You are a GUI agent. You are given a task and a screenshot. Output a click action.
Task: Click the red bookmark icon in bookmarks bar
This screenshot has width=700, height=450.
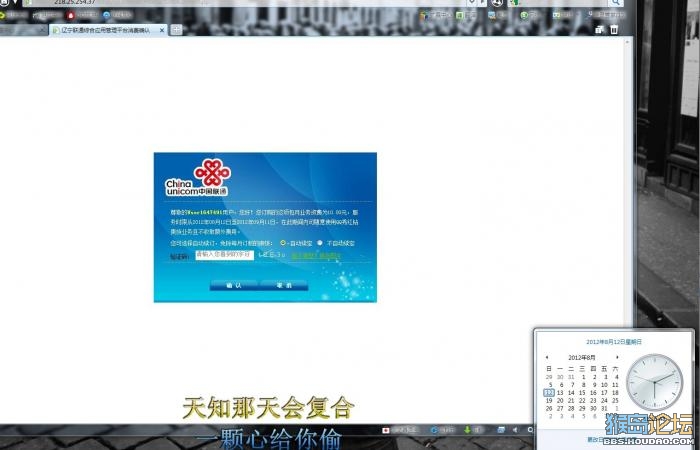[x=71, y=15]
